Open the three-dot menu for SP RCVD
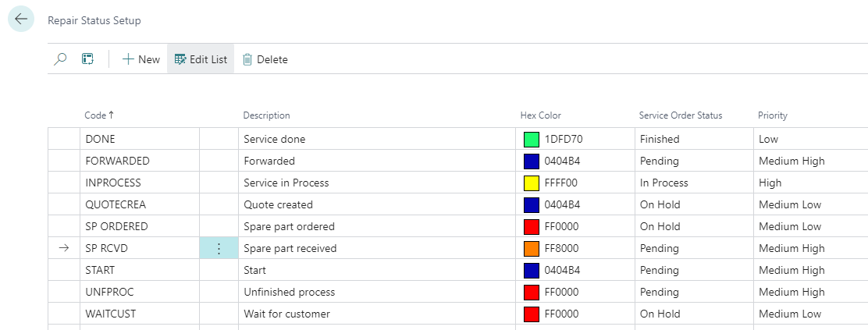The height and width of the screenshot is (330, 868). point(219,248)
